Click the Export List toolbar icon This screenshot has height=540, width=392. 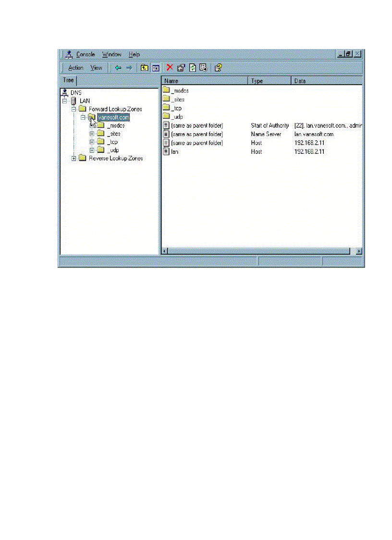click(x=203, y=68)
